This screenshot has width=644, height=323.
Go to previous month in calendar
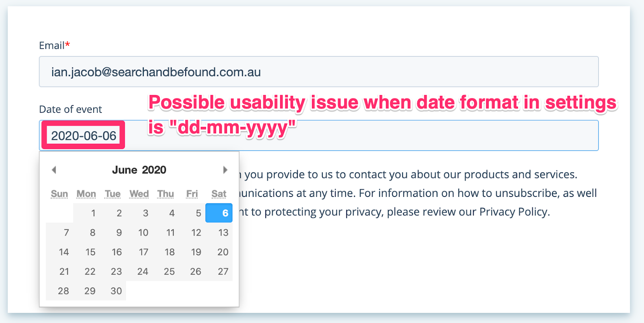[x=54, y=170]
